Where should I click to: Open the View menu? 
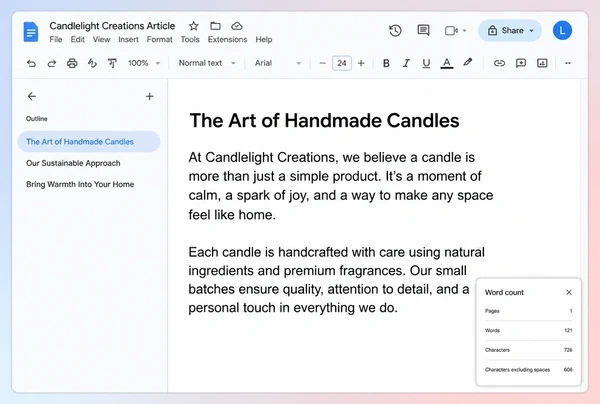click(x=101, y=39)
